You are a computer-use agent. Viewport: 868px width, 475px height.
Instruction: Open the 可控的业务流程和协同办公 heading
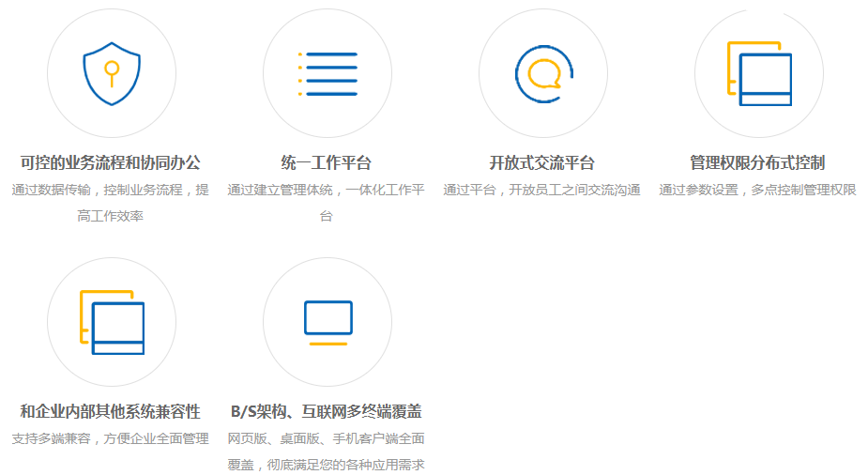(x=111, y=162)
